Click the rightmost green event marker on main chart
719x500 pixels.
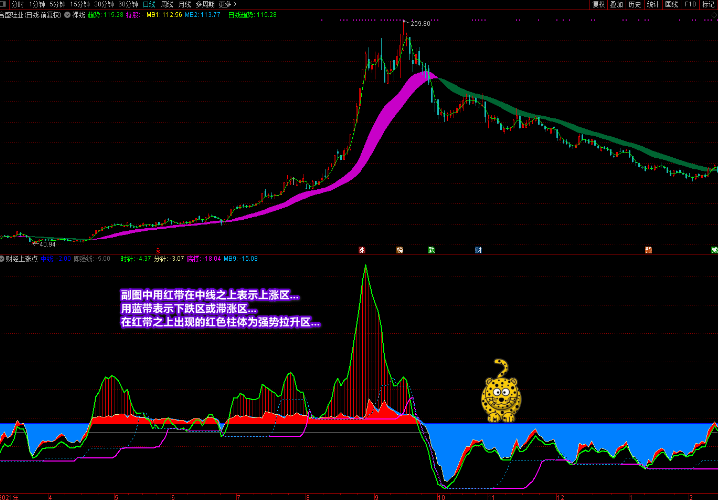714,249
